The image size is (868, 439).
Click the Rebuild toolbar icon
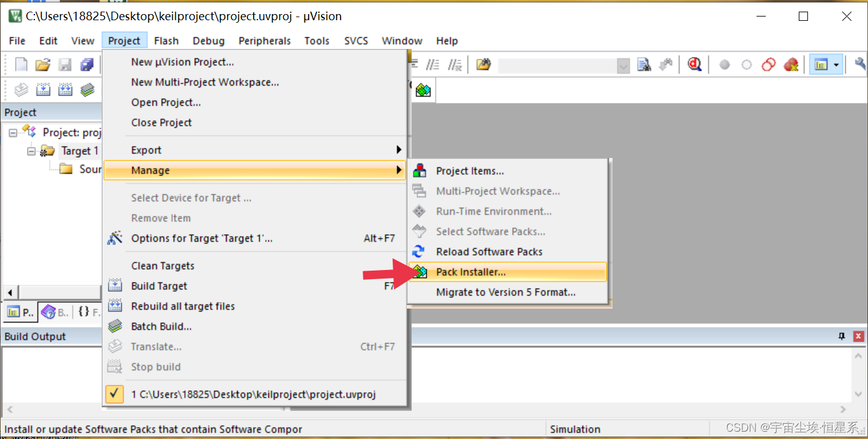tap(66, 90)
